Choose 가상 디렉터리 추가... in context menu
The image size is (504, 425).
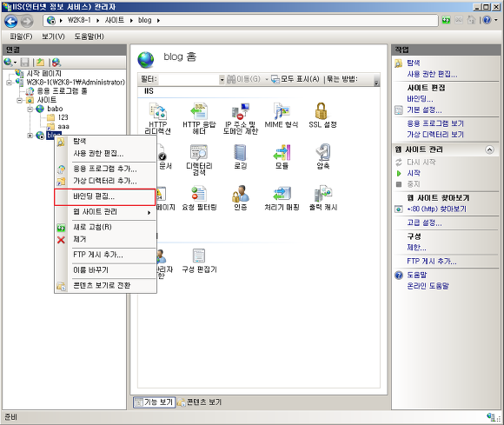(105, 181)
